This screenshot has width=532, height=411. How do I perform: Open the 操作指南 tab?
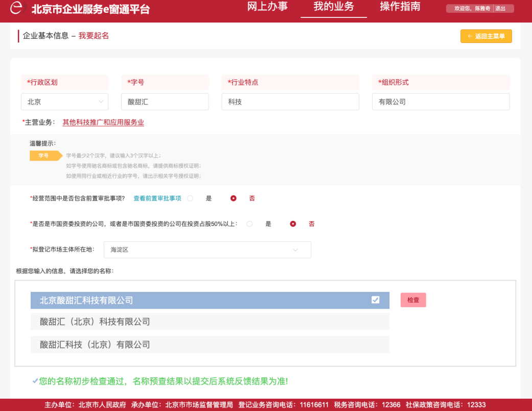[400, 7]
